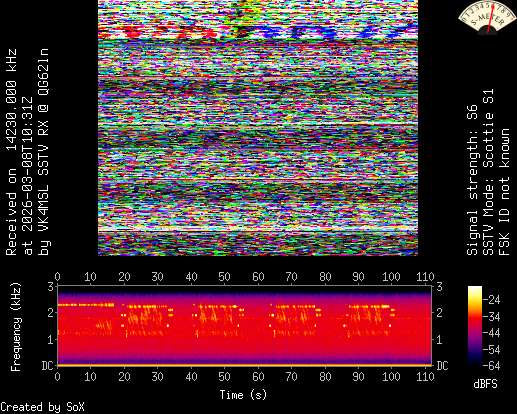Click the 100 second mark on time axis
This screenshot has height=414, width=517.
[x=391, y=377]
